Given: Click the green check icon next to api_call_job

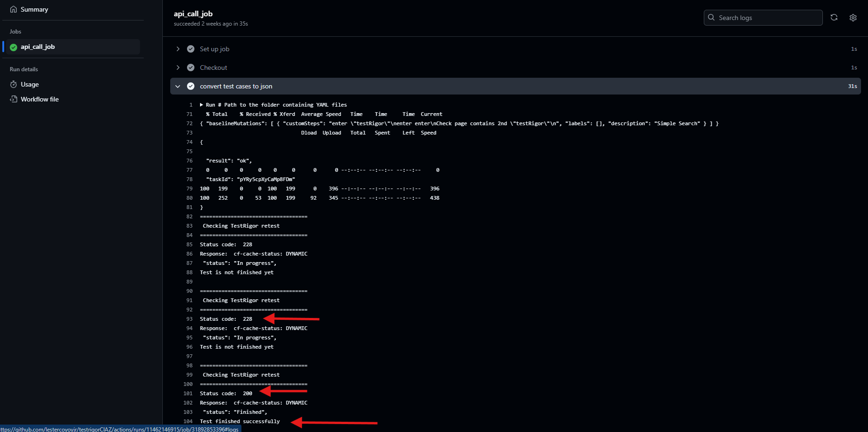Looking at the screenshot, I should click(13, 47).
